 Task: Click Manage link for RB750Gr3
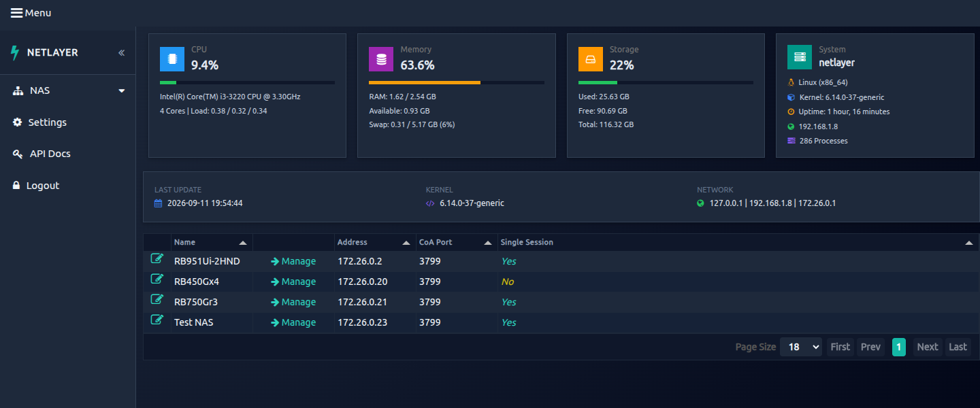pos(293,302)
